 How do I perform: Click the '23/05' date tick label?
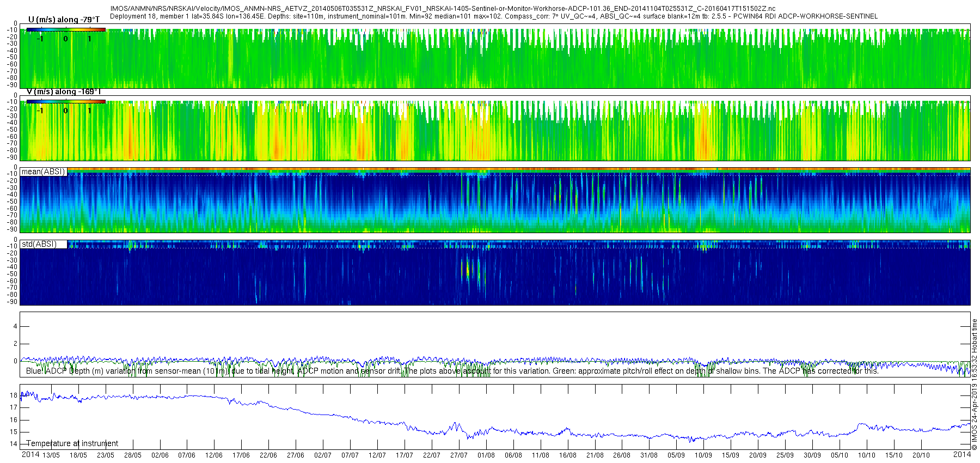pos(106,455)
